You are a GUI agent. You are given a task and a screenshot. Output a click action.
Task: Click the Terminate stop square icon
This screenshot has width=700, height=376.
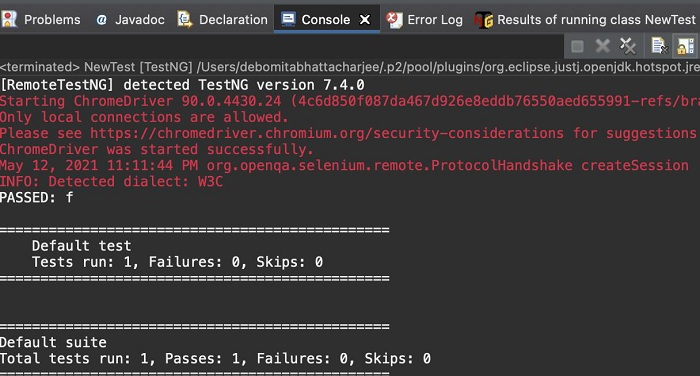tap(577, 46)
